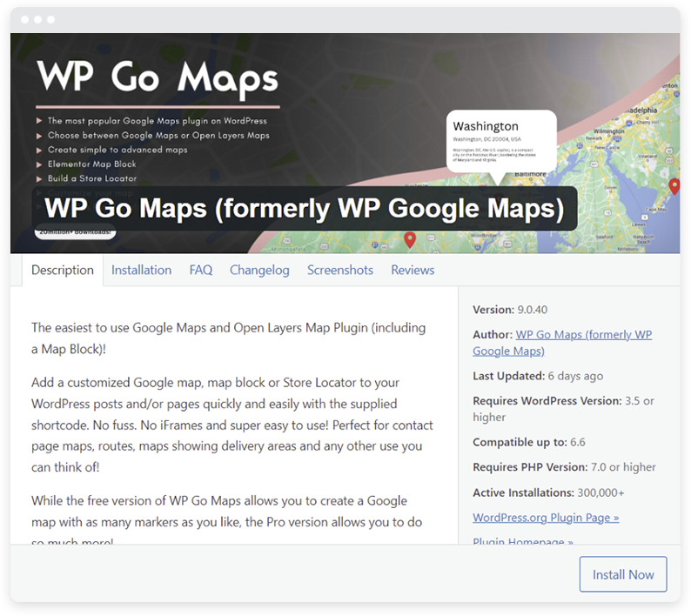The image size is (691, 616).
Task: Open the Plugin Homepage link
Action: pyautogui.click(x=523, y=540)
